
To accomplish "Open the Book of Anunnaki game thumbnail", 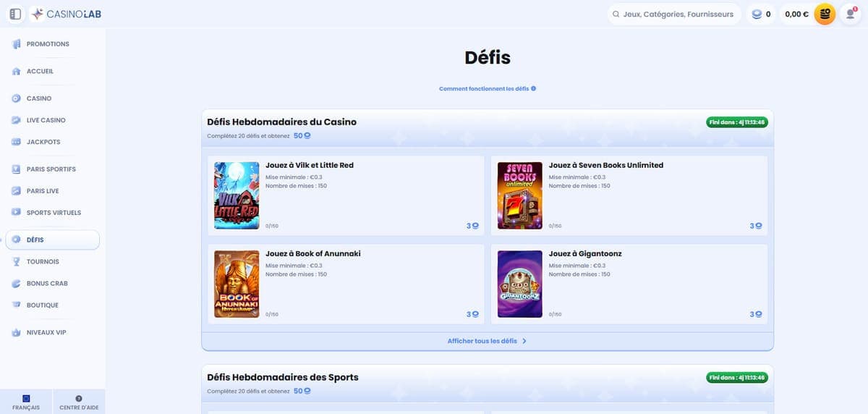I will coord(237,284).
